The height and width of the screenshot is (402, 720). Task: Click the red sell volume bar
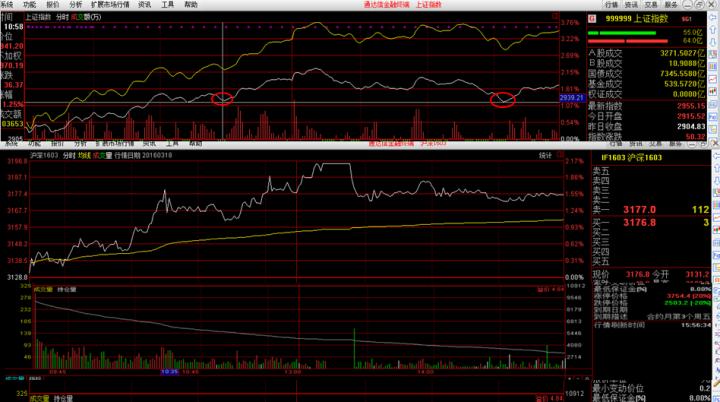(628, 41)
